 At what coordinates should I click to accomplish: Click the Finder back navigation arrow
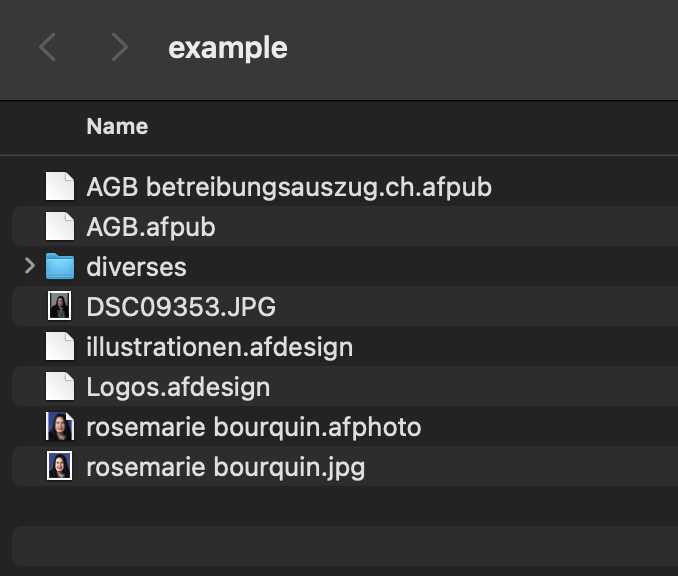47,47
